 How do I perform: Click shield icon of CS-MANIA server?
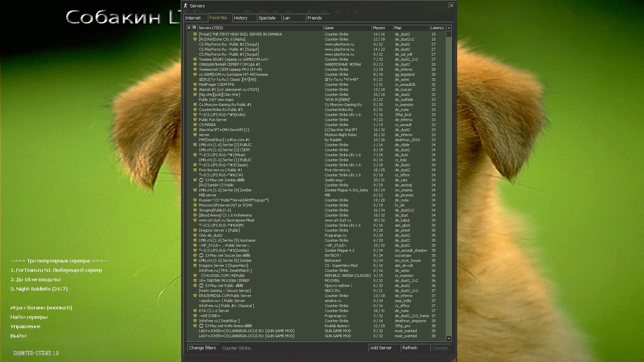pyautogui.click(x=195, y=125)
